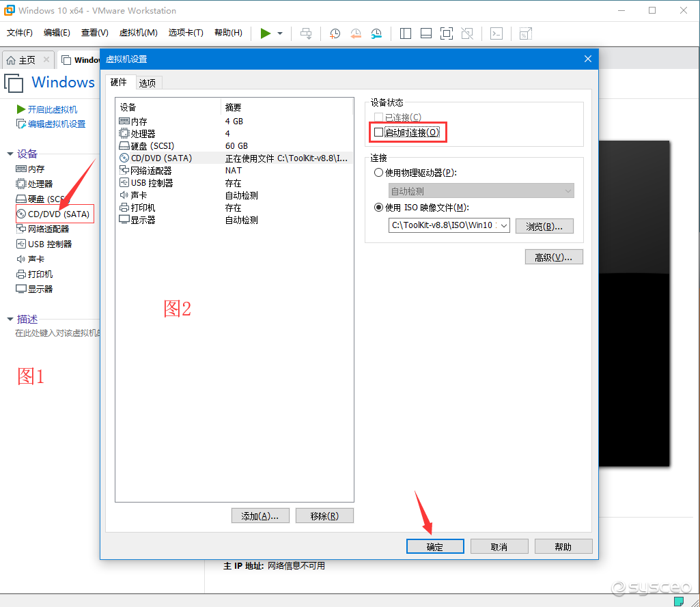
Task: Revert to the previous snapshot via the toolbar icon
Action: (x=356, y=33)
